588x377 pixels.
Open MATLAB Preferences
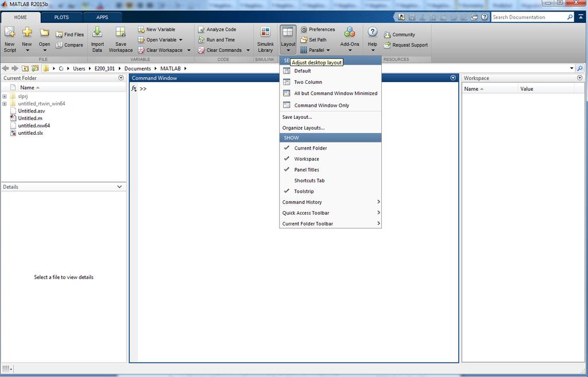(318, 29)
